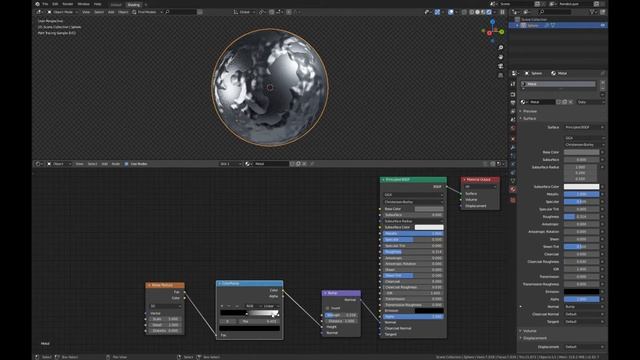
Task: Open the Object Mode dropdown in the viewport header
Action: click(x=62, y=12)
